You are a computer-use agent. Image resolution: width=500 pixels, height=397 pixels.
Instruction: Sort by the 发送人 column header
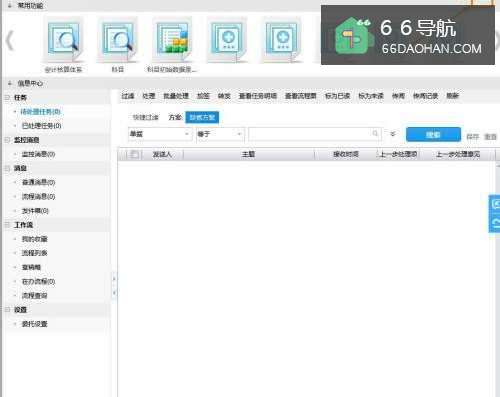162,154
